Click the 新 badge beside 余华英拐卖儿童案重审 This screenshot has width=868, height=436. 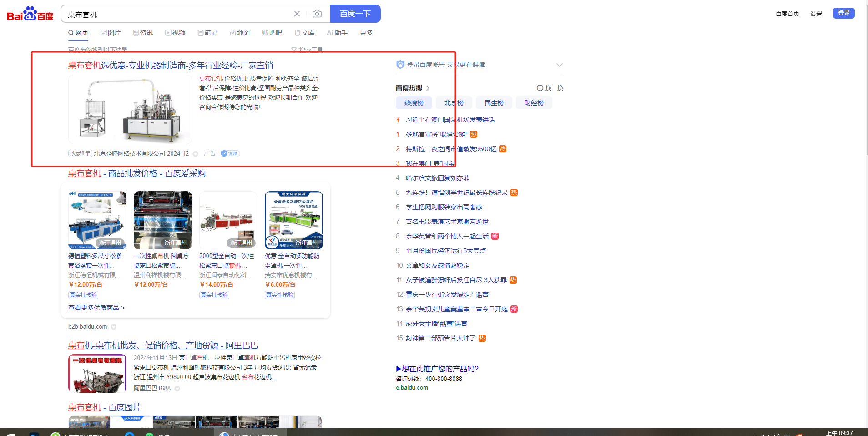click(x=514, y=309)
